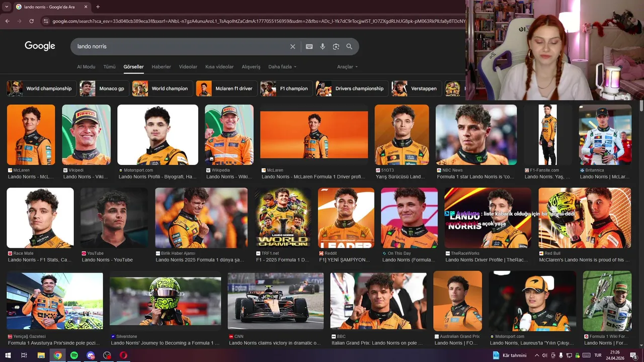
Task: Filter by World championship chip
Action: [x=42, y=88]
